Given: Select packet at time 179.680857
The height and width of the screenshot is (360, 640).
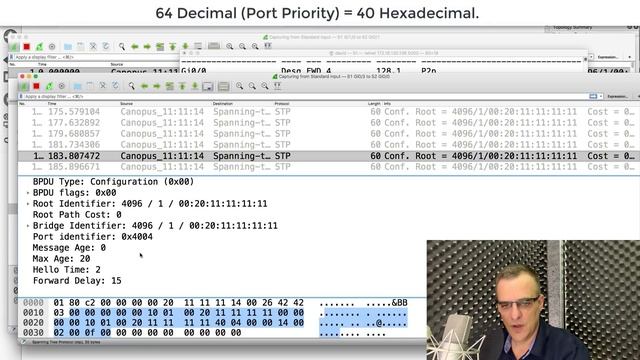Looking at the screenshot, I should coord(329,134).
